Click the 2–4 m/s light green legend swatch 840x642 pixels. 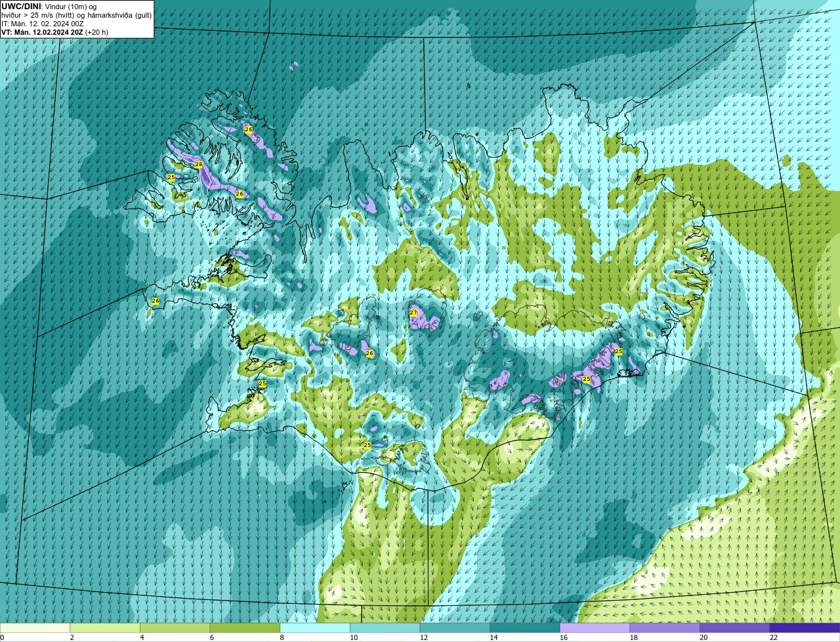point(105,628)
